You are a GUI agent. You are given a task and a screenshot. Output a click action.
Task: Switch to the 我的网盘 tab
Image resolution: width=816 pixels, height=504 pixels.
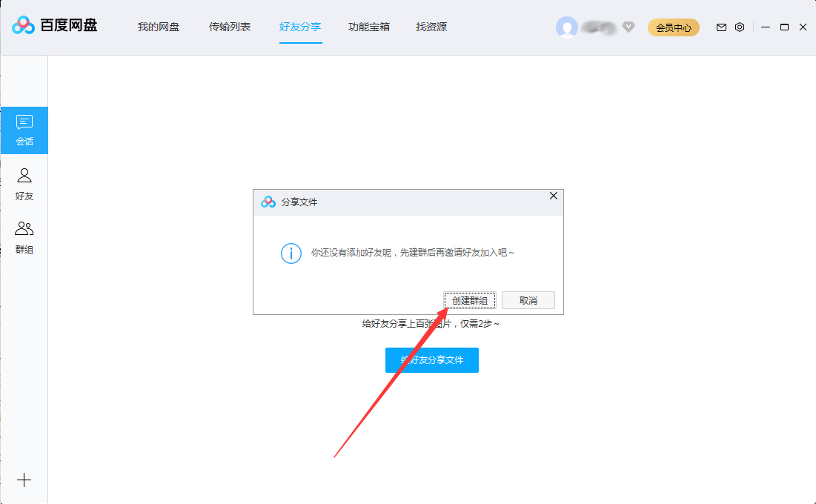158,27
